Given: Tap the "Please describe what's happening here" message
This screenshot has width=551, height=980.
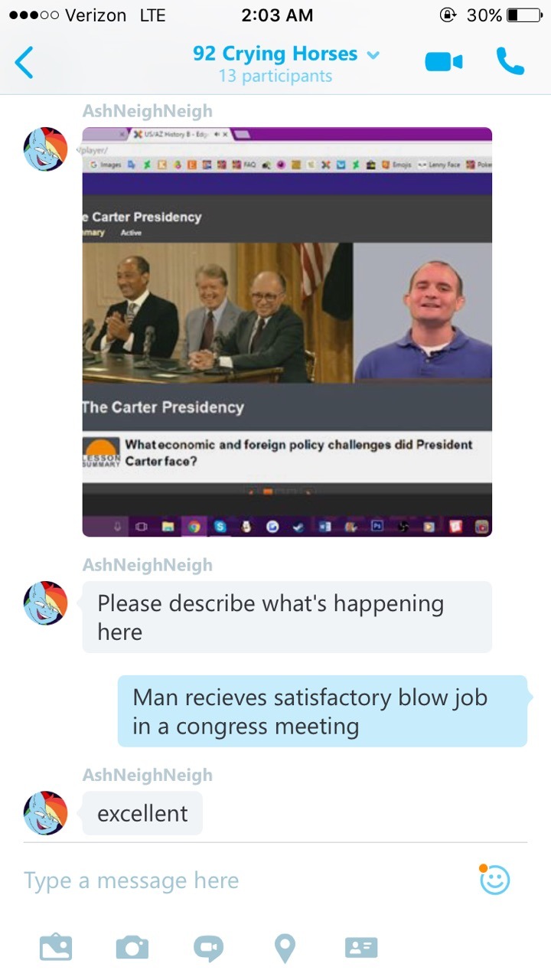Looking at the screenshot, I should point(287,617).
